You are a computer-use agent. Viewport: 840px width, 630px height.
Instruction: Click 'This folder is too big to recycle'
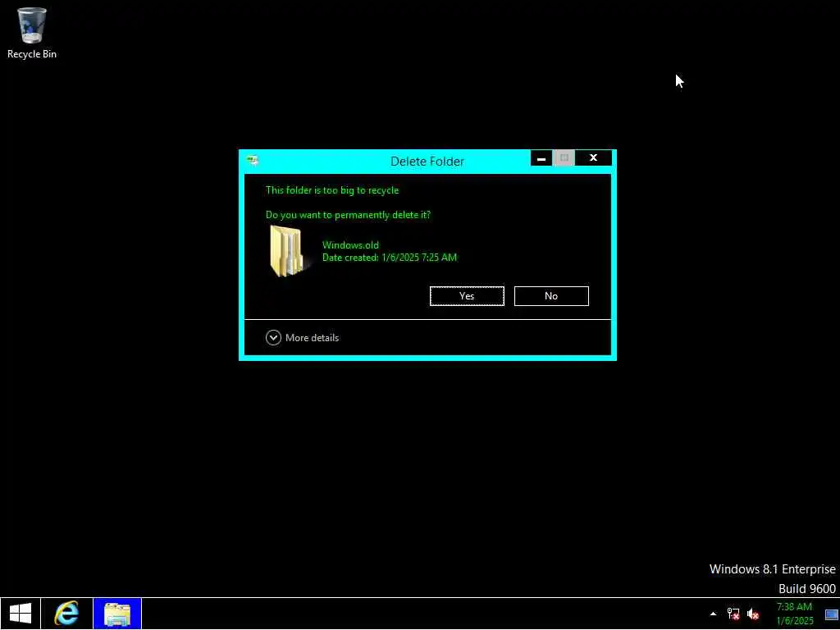(x=332, y=190)
